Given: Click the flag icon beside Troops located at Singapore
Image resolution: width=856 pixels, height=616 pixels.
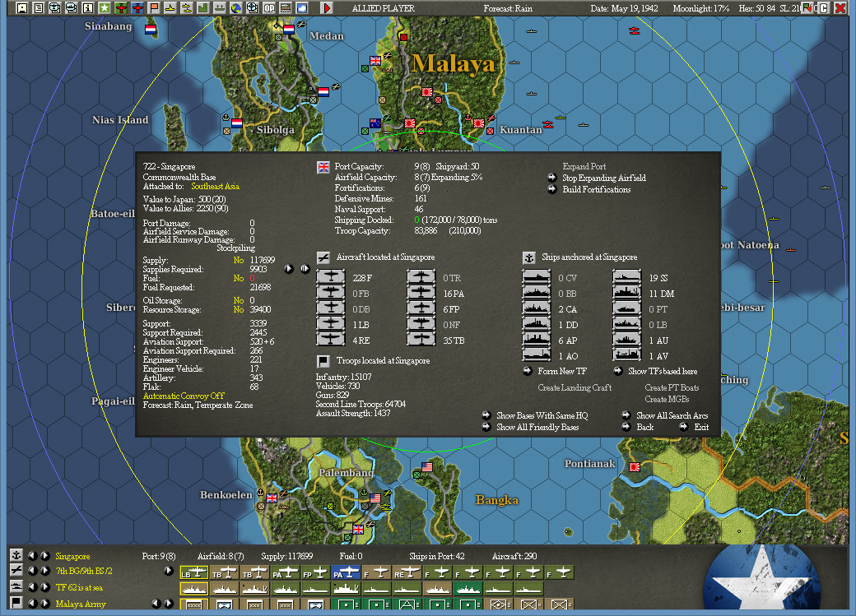Looking at the screenshot, I should point(323,361).
